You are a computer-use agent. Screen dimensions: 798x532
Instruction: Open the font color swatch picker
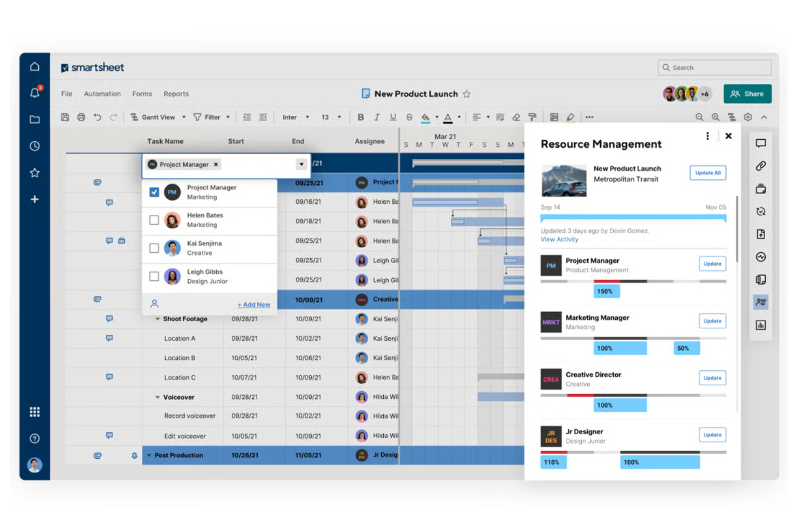(459, 117)
